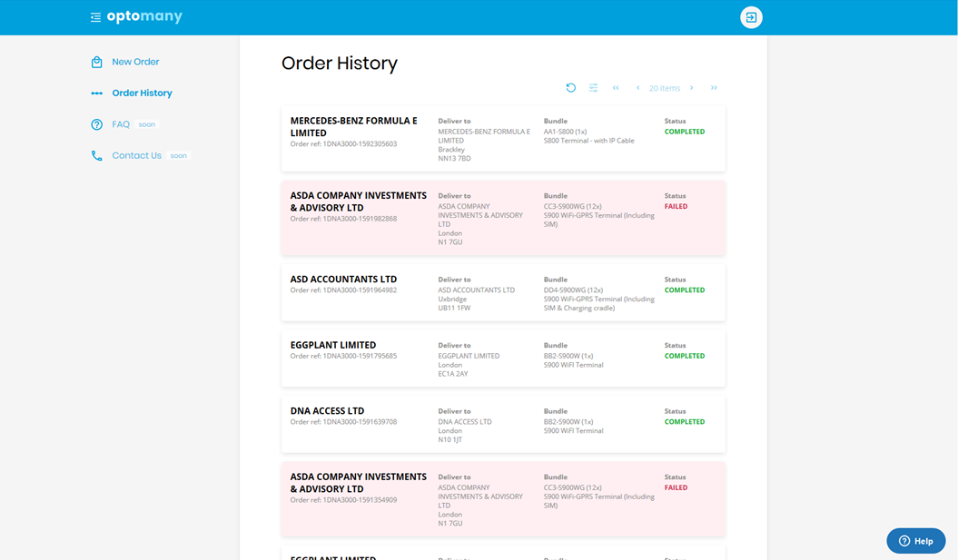The height and width of the screenshot is (560, 958).
Task: Click the phone icon beside Contact Us
Action: 96,156
